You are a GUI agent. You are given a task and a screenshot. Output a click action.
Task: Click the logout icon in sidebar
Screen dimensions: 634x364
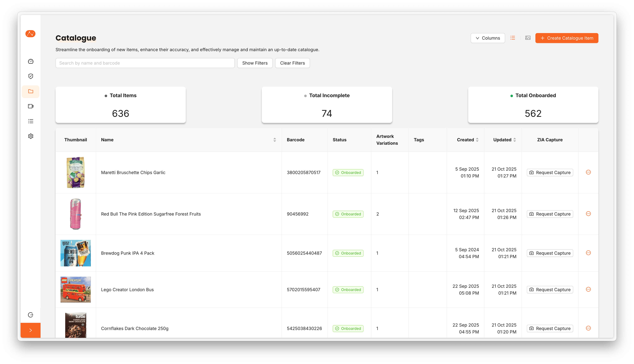pyautogui.click(x=31, y=315)
